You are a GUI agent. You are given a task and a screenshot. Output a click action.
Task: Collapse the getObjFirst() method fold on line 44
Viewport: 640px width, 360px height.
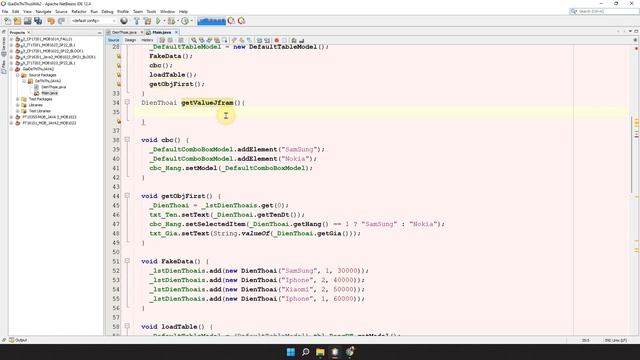(x=127, y=196)
